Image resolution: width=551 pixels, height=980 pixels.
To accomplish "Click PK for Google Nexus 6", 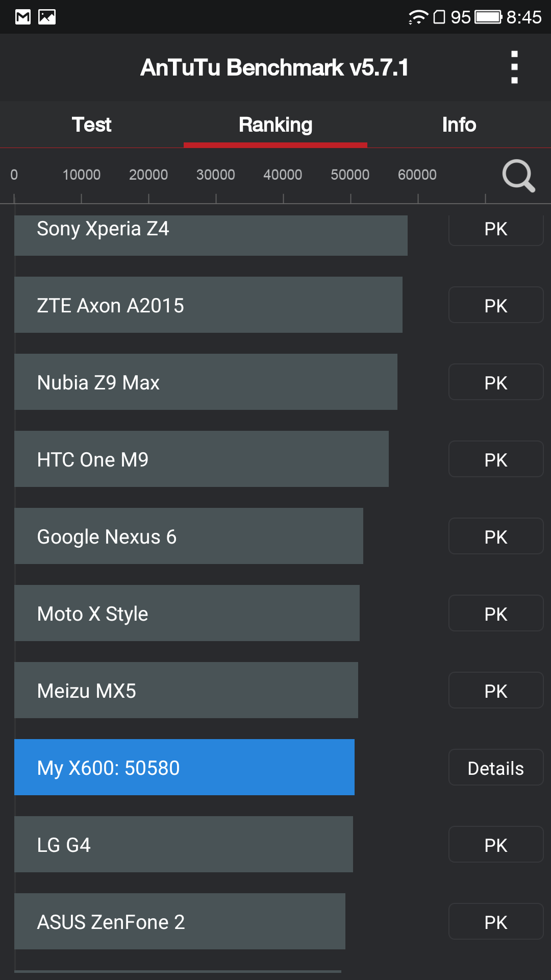I will (496, 536).
